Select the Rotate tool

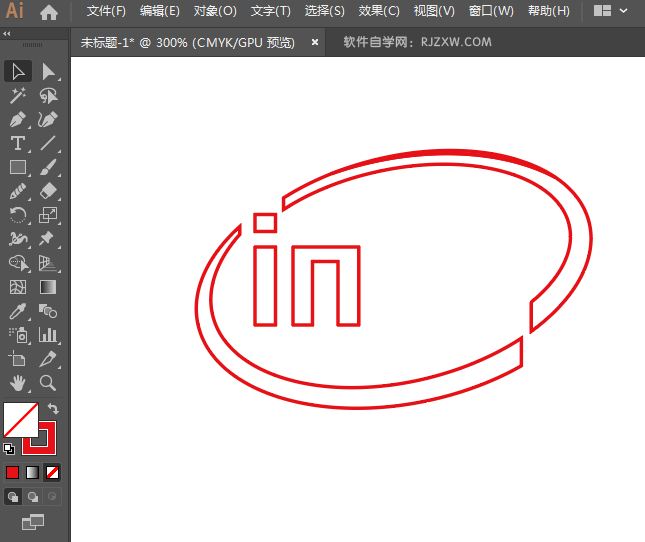click(18, 215)
